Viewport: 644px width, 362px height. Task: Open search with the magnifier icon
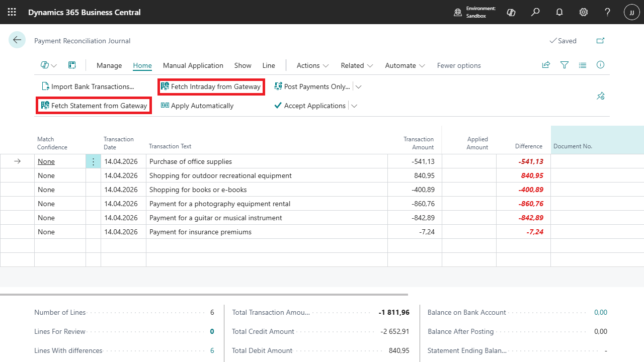(x=535, y=12)
